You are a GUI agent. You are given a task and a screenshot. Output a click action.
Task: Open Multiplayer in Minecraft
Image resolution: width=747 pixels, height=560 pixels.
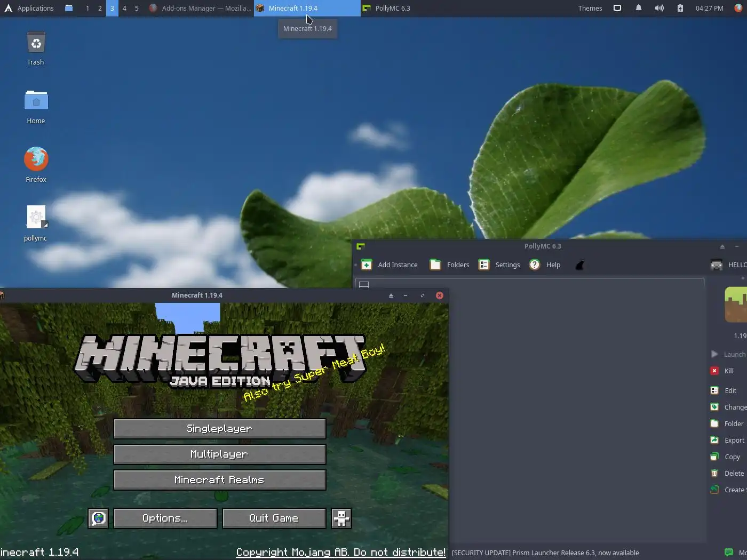[x=219, y=454]
